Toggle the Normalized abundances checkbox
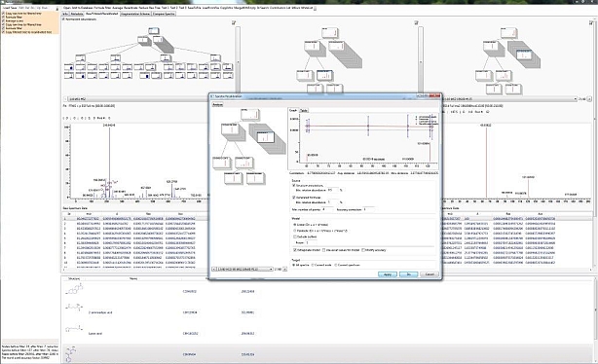 (63, 19)
